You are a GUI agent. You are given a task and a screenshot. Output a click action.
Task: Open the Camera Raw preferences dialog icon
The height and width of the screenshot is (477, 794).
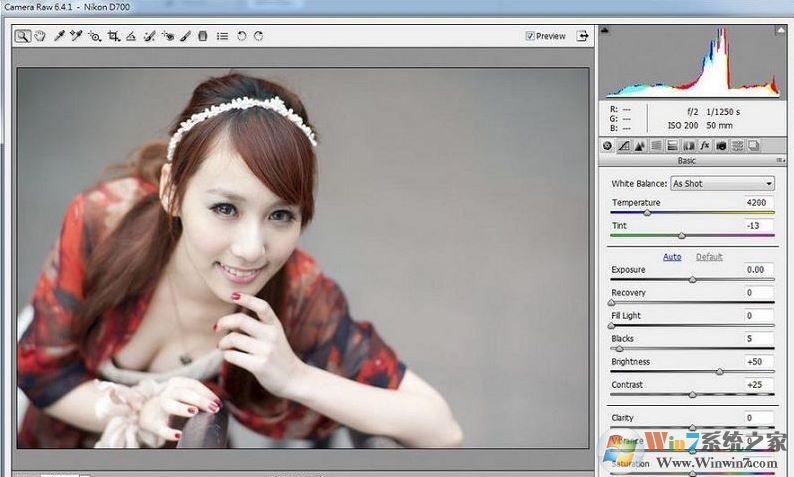222,36
